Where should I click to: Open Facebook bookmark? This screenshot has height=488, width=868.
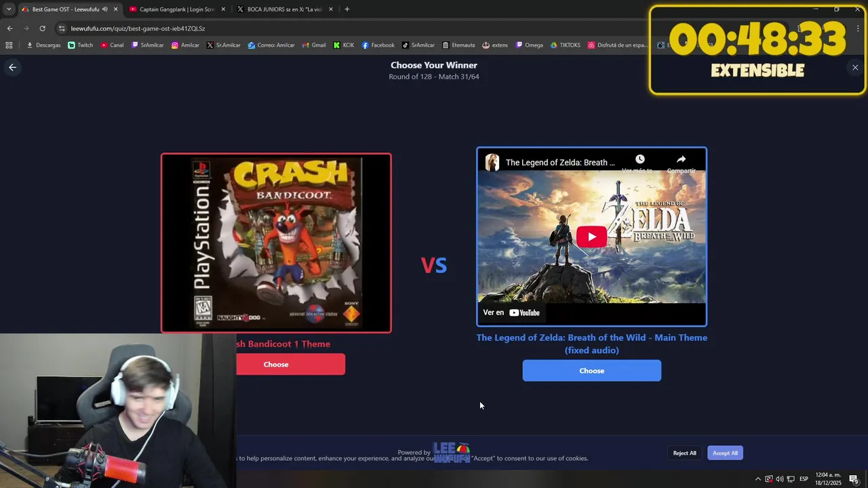point(378,45)
